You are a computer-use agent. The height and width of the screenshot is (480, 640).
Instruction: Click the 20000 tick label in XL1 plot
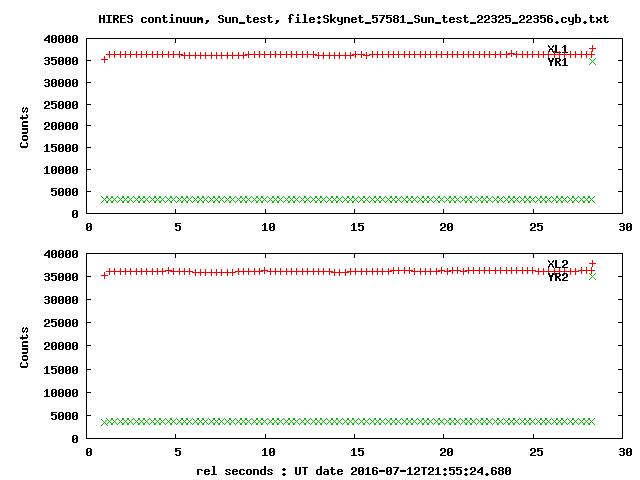click(x=61, y=126)
